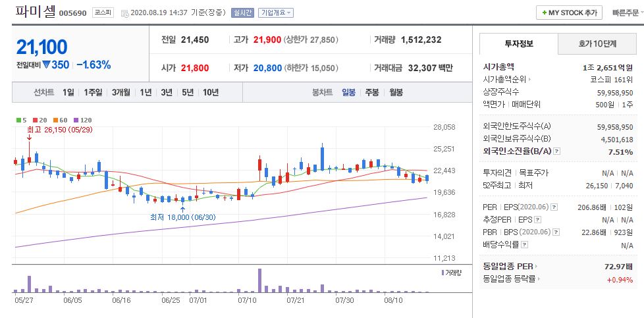The image size is (644, 318).
Task: Click the 상한가 27,850 text
Action: [x=311, y=40]
